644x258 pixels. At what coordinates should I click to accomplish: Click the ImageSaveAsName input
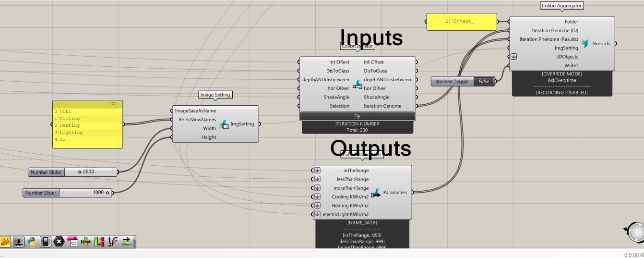tap(195, 111)
